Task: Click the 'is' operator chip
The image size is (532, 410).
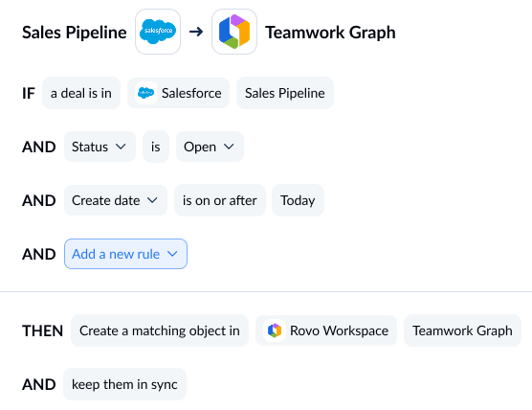Action: [x=156, y=147]
